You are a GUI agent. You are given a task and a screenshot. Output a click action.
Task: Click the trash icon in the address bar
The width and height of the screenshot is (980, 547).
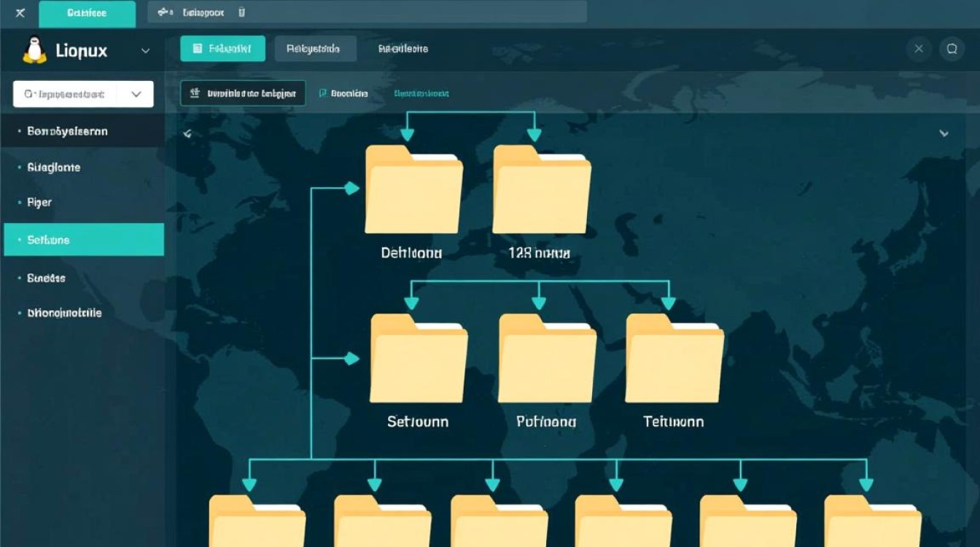[x=242, y=12]
